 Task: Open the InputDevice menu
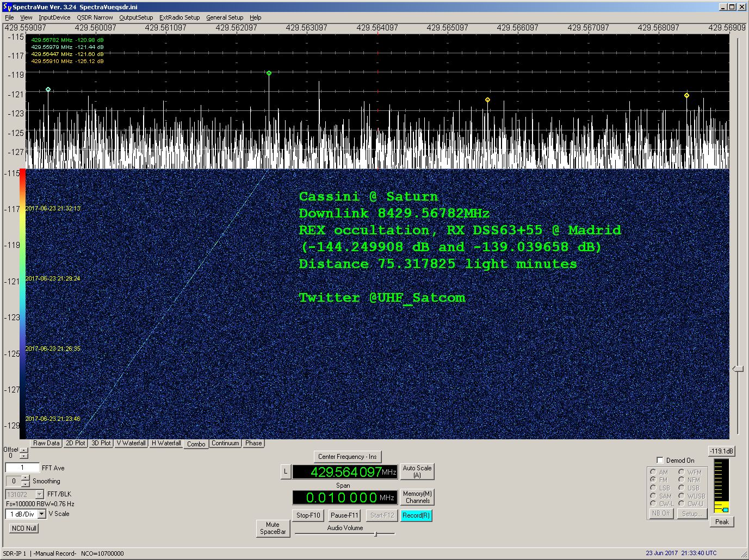pyautogui.click(x=54, y=17)
